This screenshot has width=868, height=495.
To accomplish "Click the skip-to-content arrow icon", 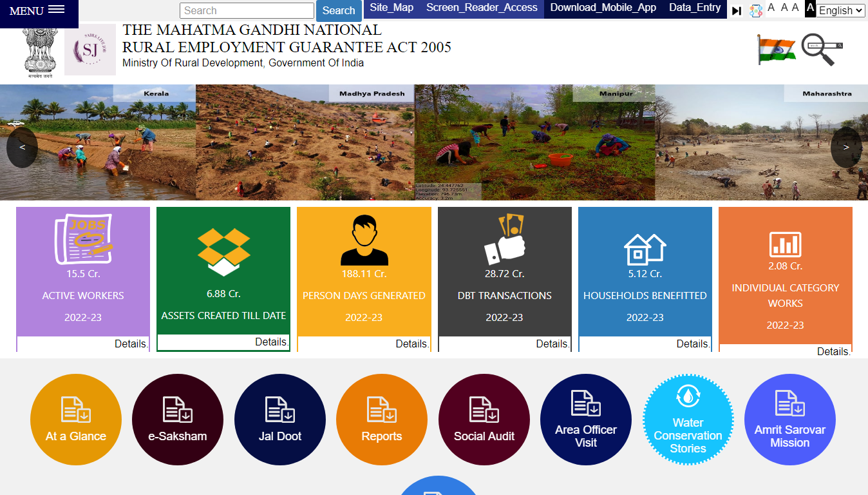I will (737, 11).
